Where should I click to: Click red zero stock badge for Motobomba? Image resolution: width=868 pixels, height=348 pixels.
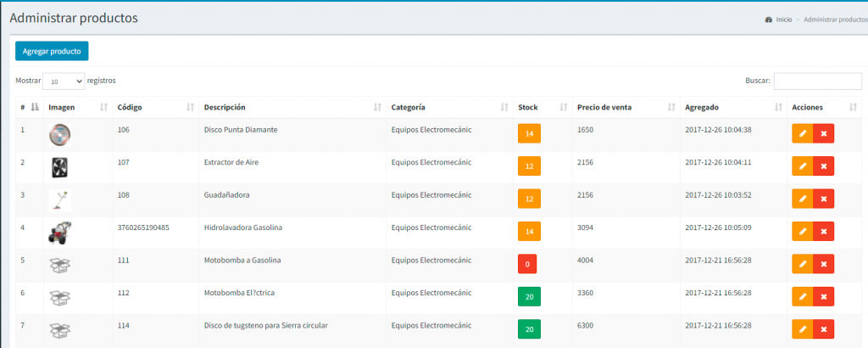point(527,264)
